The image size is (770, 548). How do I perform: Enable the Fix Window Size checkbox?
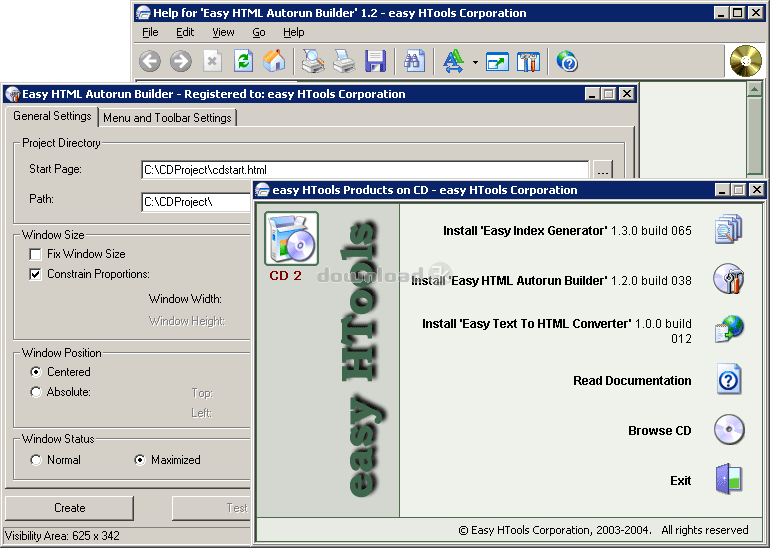click(35, 254)
